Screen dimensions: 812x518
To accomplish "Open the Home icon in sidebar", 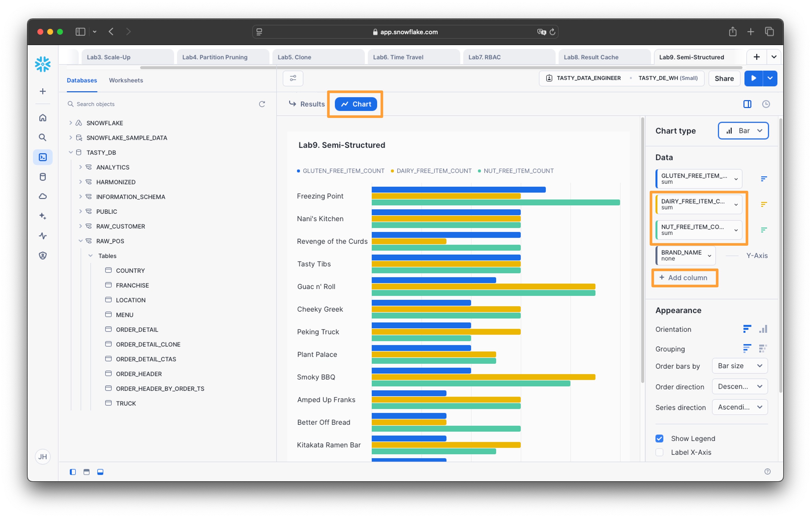I will (42, 118).
